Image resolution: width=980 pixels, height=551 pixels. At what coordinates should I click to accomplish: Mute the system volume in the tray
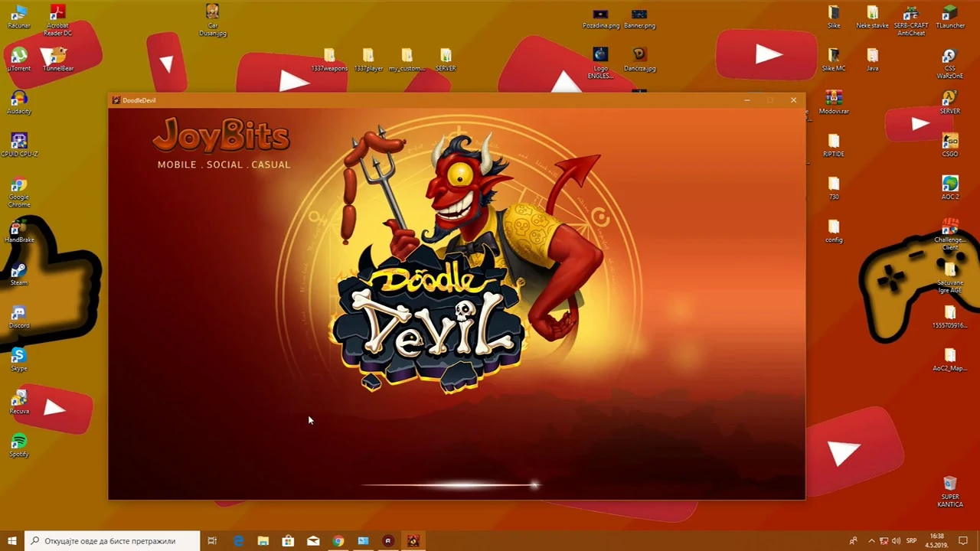click(896, 541)
